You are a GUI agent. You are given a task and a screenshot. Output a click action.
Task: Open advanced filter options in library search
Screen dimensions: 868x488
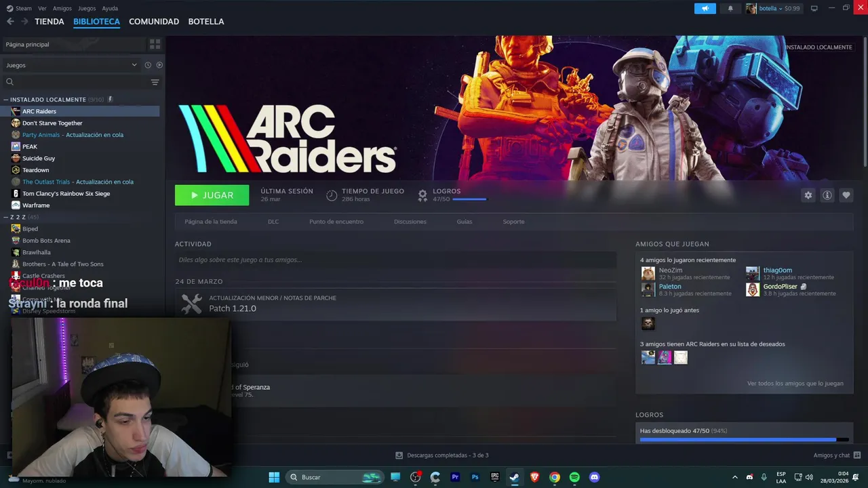(155, 82)
